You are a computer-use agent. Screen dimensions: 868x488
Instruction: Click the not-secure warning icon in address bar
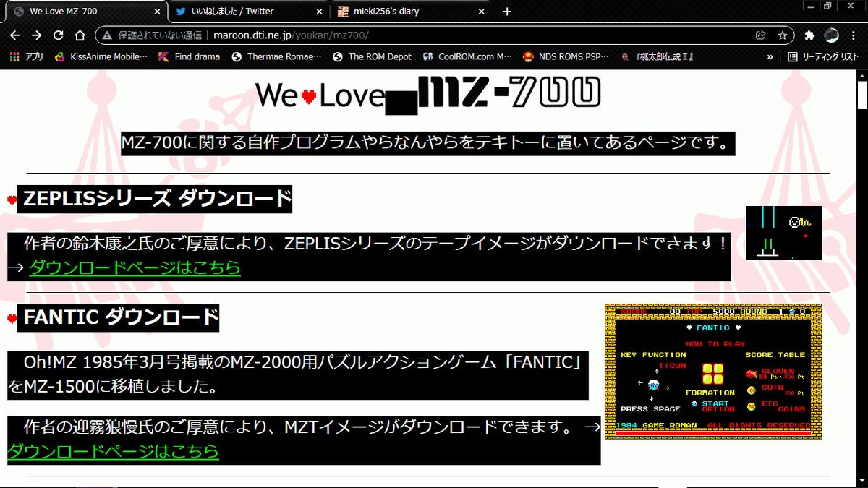[x=107, y=35]
